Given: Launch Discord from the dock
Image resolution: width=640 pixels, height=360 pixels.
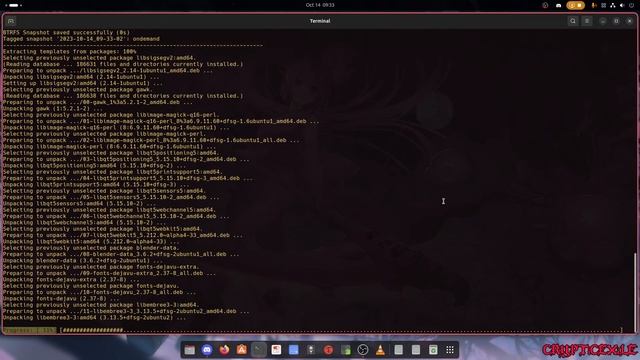Looking at the screenshot, I should click(207, 350).
